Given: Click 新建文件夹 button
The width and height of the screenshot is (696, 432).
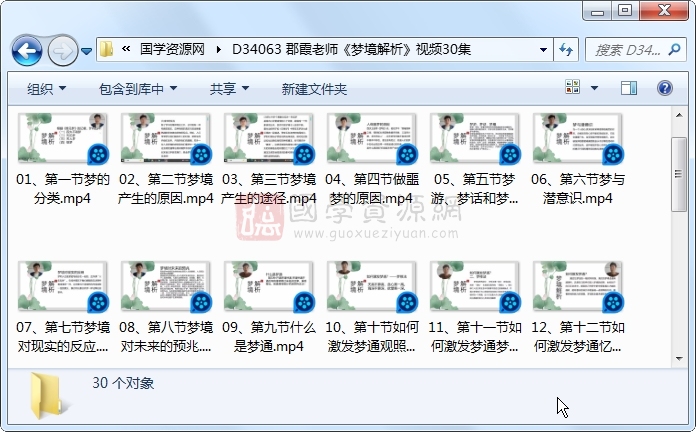Looking at the screenshot, I should point(314,89).
